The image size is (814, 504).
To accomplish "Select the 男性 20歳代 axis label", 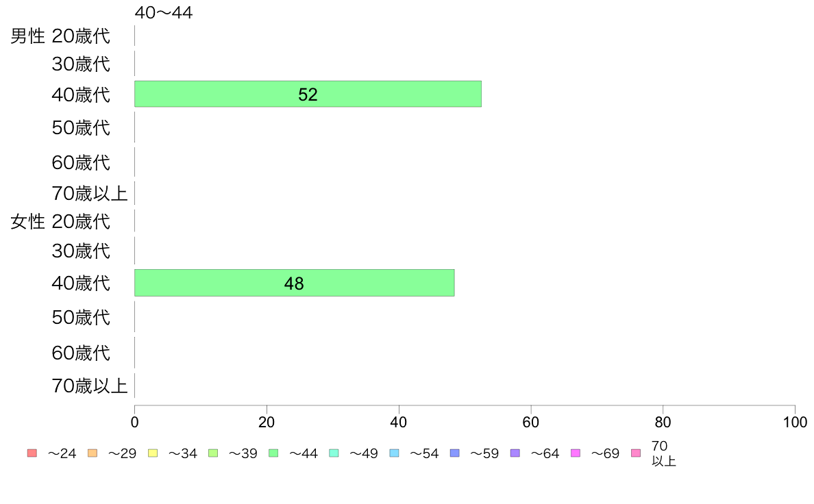I will (60, 36).
